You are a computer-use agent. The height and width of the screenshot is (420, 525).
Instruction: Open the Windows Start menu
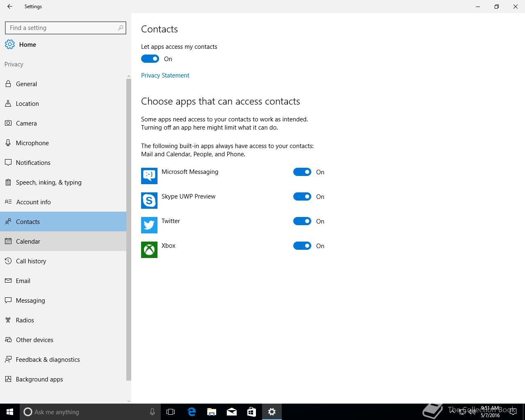tap(10, 412)
